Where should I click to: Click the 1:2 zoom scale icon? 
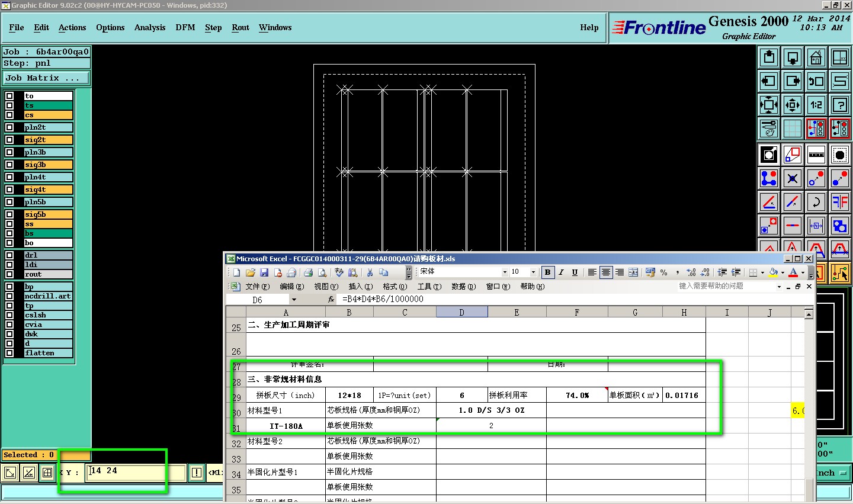[816, 105]
